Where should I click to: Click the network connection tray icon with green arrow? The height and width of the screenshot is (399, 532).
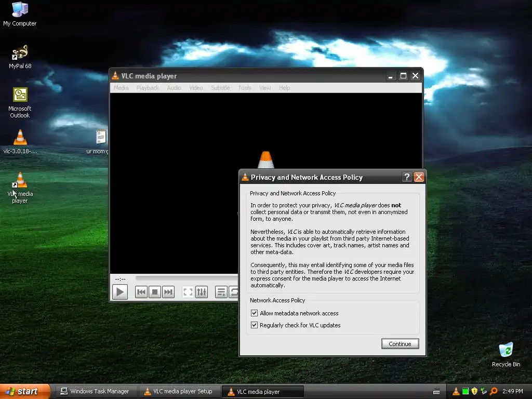(484, 392)
